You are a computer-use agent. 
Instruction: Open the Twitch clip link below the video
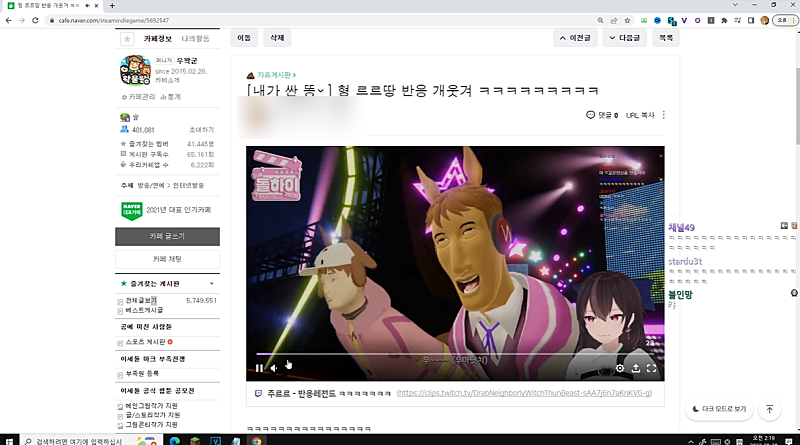pos(524,393)
